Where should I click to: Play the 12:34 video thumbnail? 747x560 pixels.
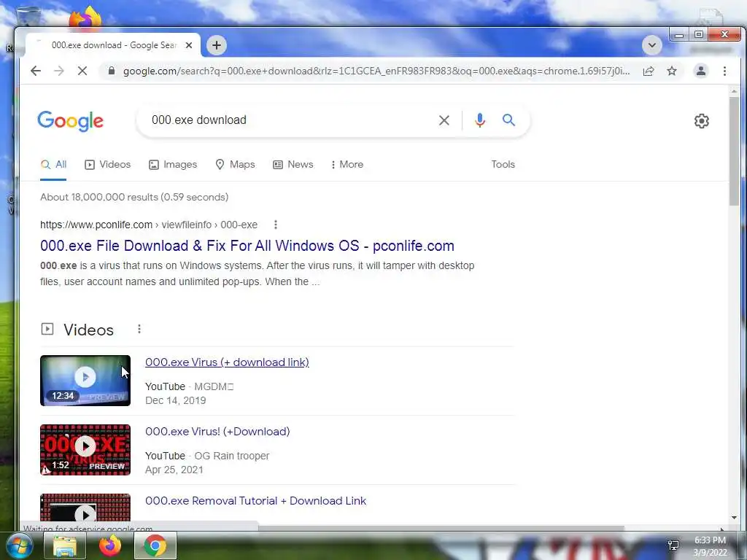[85, 381]
